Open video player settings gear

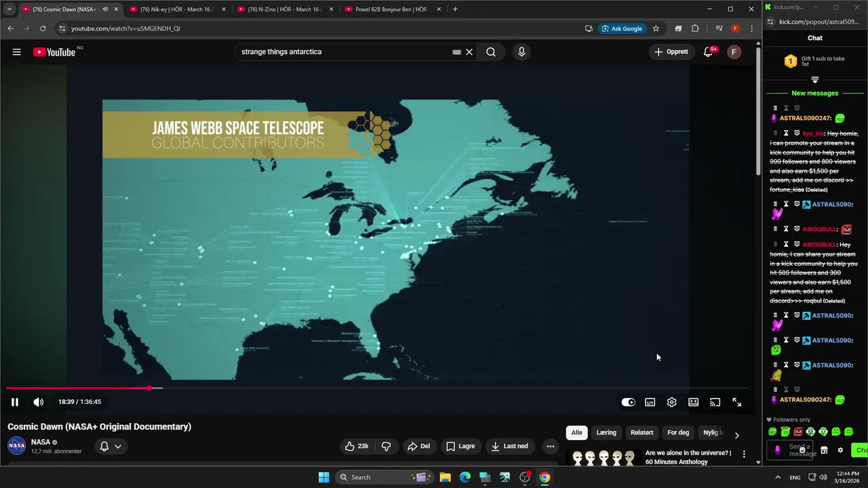point(671,402)
